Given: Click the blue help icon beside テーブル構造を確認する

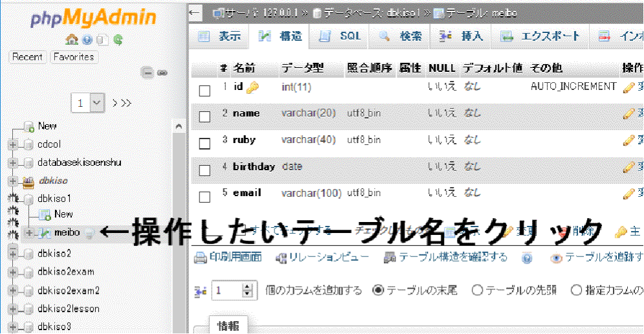Looking at the screenshot, I should point(527,258).
